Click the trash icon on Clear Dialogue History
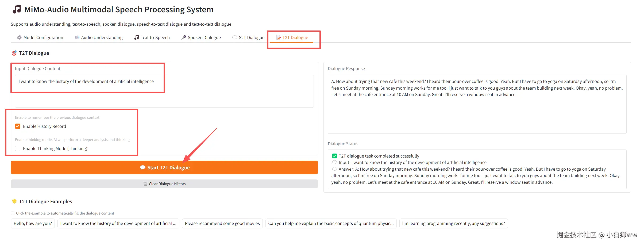Screen dimensions: 644x245 click(145, 184)
